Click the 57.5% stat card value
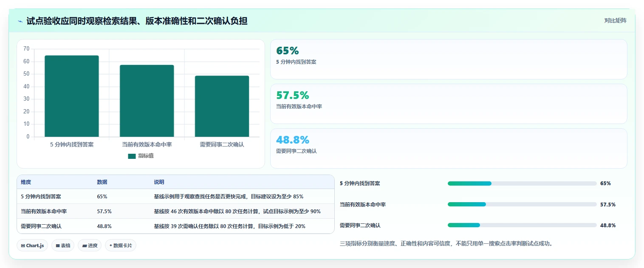The image size is (644, 268). (x=293, y=96)
